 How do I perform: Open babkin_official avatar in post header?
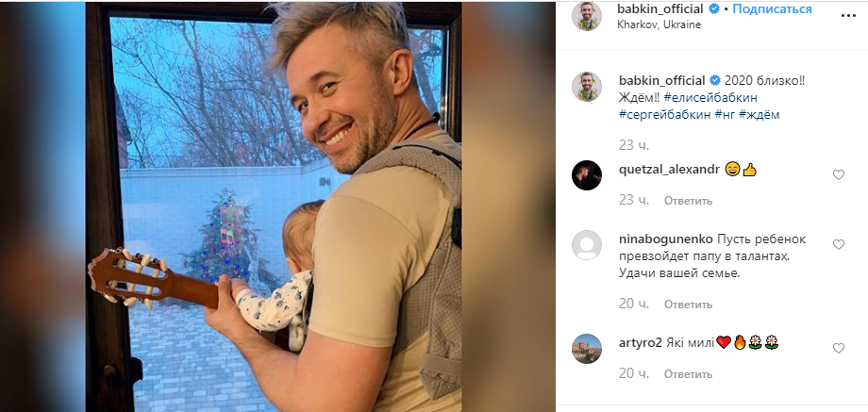click(587, 16)
